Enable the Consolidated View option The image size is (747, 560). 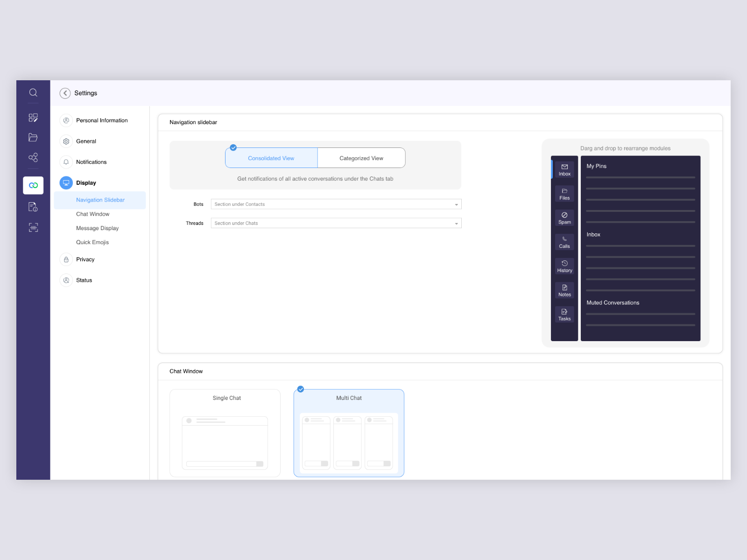pos(271,158)
